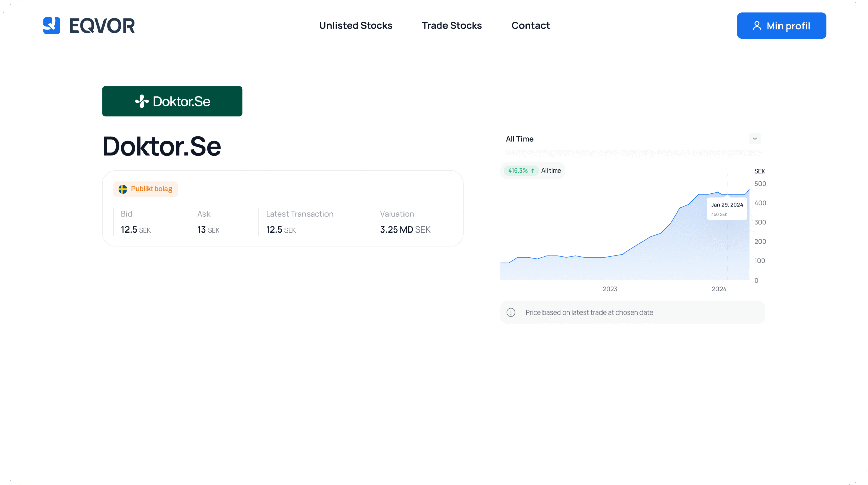
Task: Click the 2023 axis label
Action: tap(610, 289)
